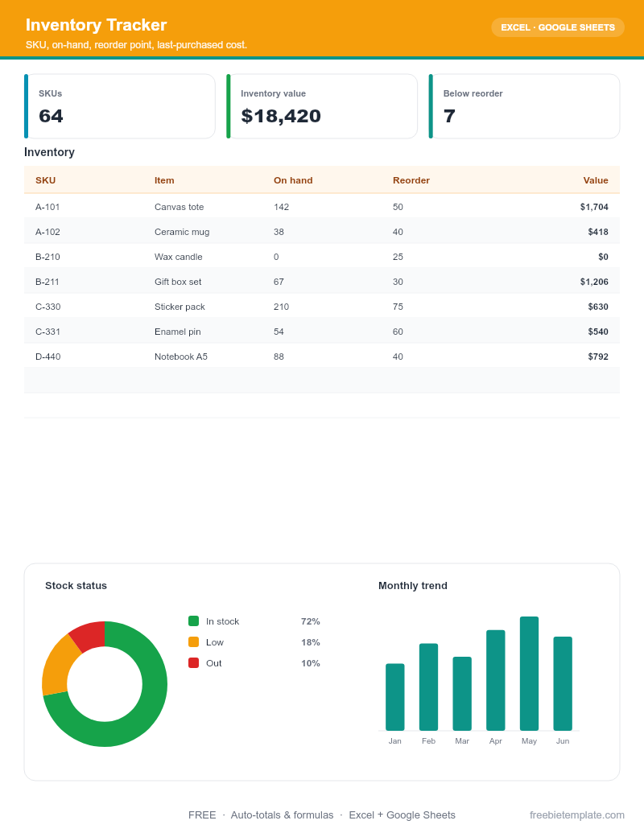Click the Jun bar in Monthly trend
The height and width of the screenshot is (833, 644).
click(563, 684)
